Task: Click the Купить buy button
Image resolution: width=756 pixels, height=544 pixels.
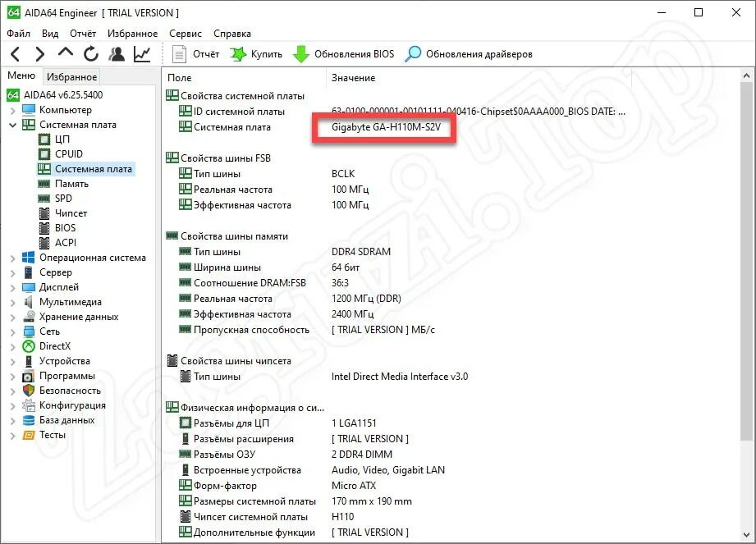Action: pyautogui.click(x=256, y=54)
